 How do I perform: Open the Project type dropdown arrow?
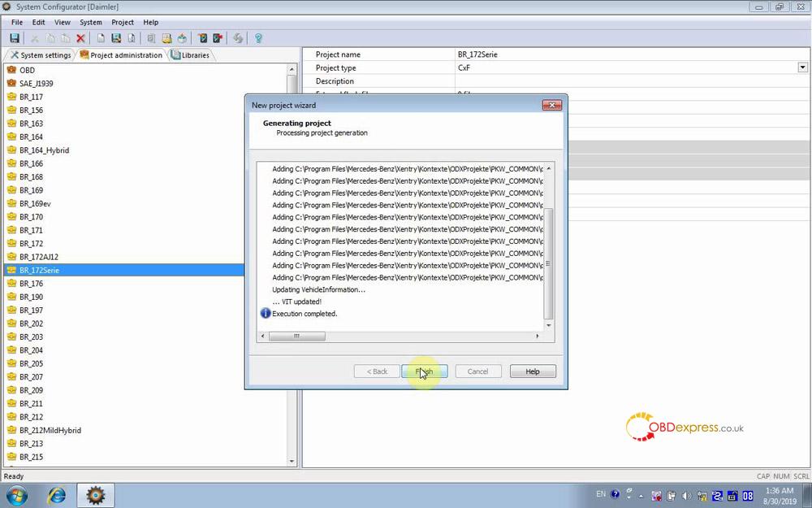tap(803, 67)
